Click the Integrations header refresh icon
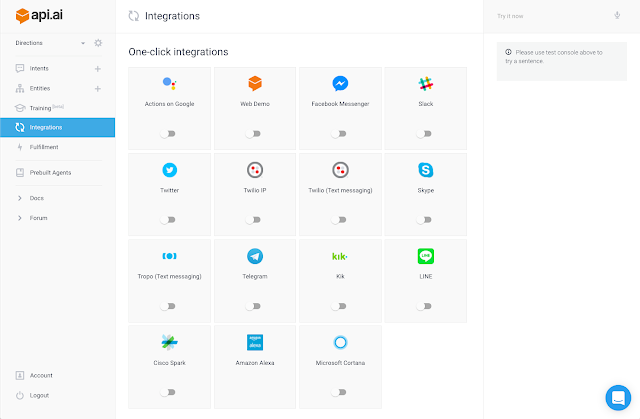Viewport: 640px width, 419px height. tap(134, 16)
